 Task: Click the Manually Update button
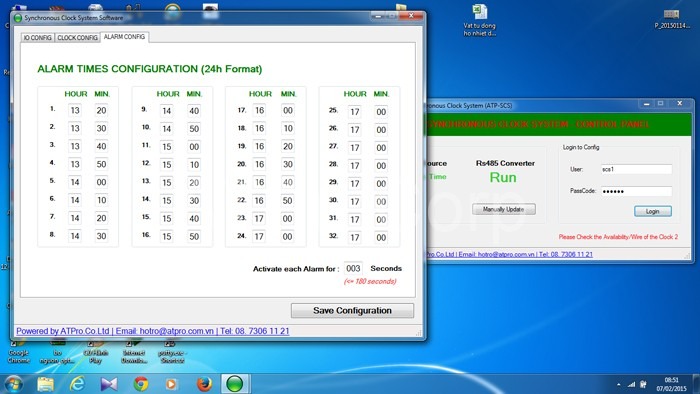pos(504,209)
